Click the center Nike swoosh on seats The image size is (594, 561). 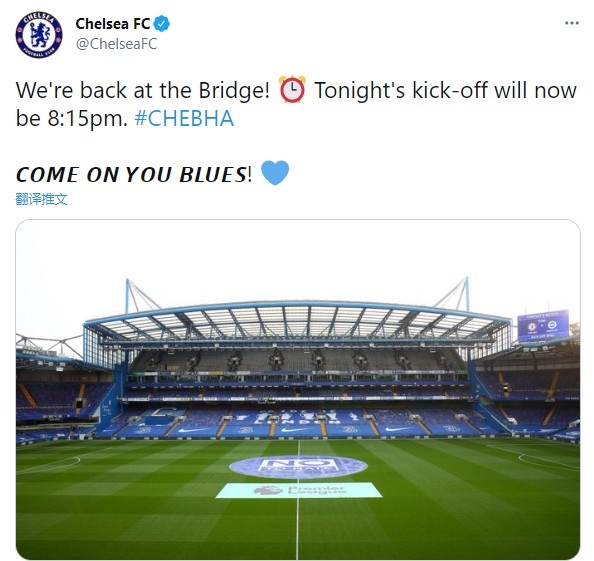pos(292,430)
